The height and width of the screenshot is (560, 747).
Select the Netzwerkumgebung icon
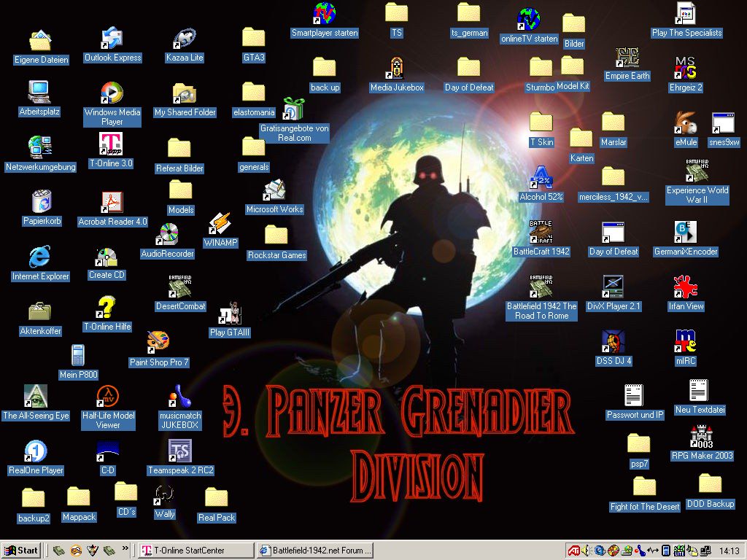click(x=41, y=147)
